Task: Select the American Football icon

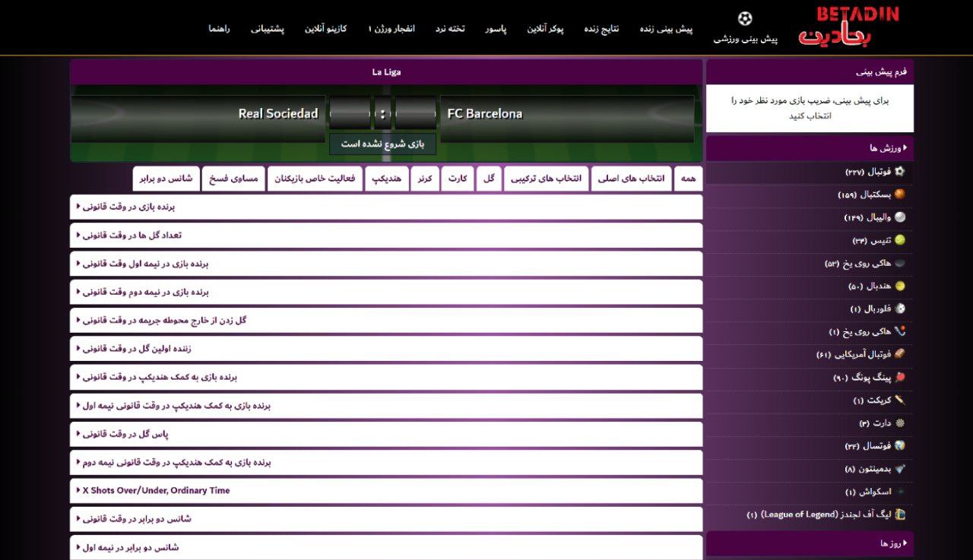Action: (x=900, y=354)
